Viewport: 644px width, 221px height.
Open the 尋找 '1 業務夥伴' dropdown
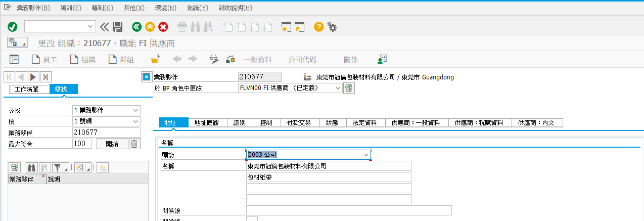click(x=135, y=110)
